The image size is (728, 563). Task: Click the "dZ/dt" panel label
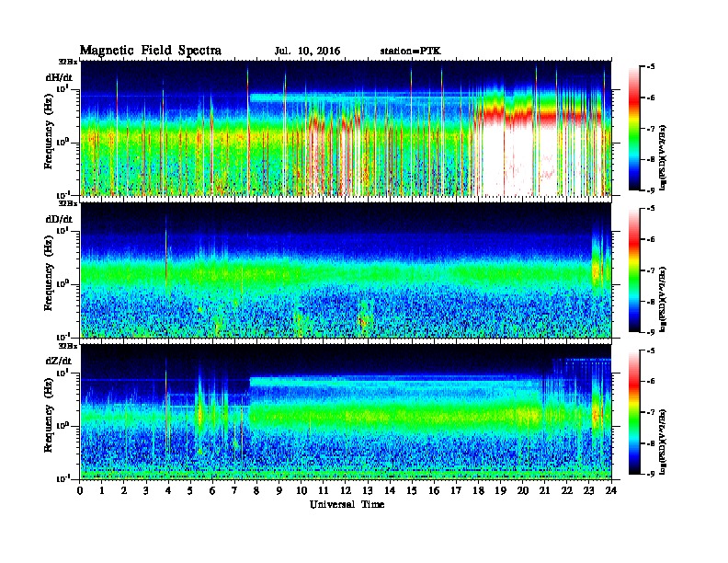(x=59, y=361)
